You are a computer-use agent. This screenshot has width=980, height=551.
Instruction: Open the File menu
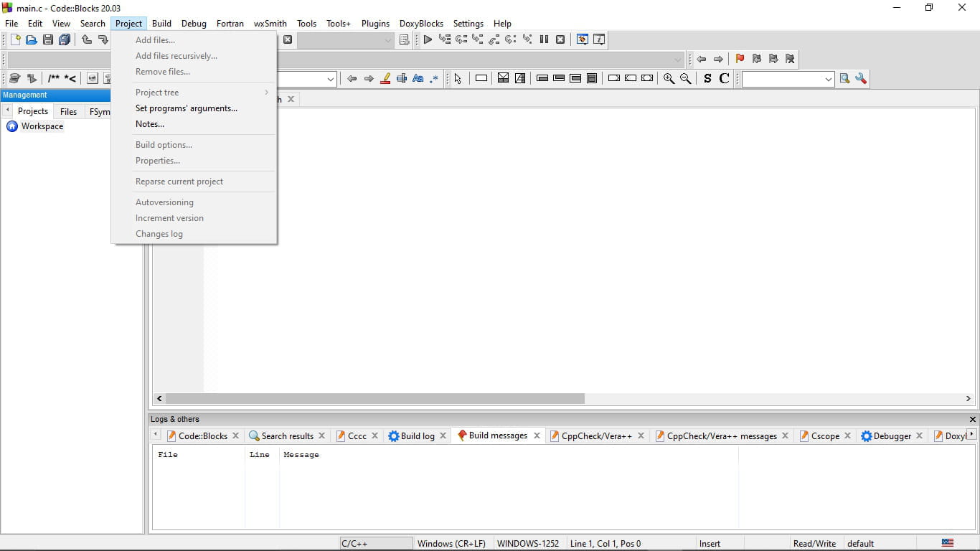click(x=11, y=24)
